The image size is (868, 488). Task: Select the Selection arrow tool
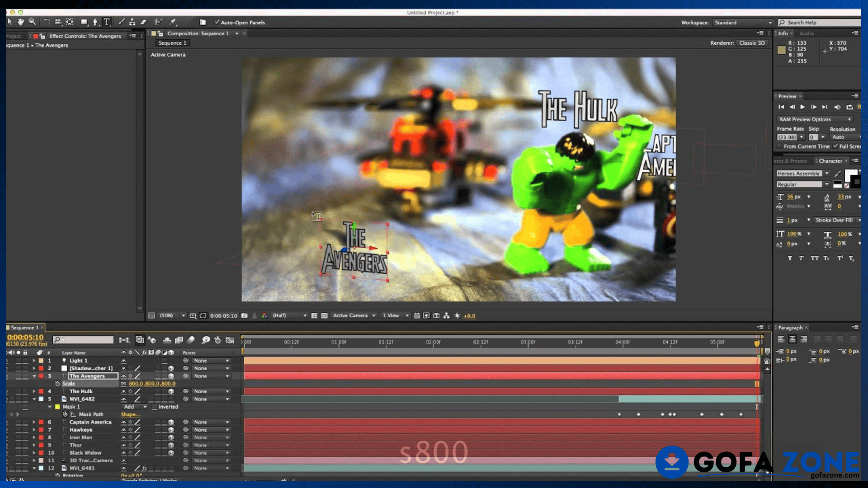(10, 22)
